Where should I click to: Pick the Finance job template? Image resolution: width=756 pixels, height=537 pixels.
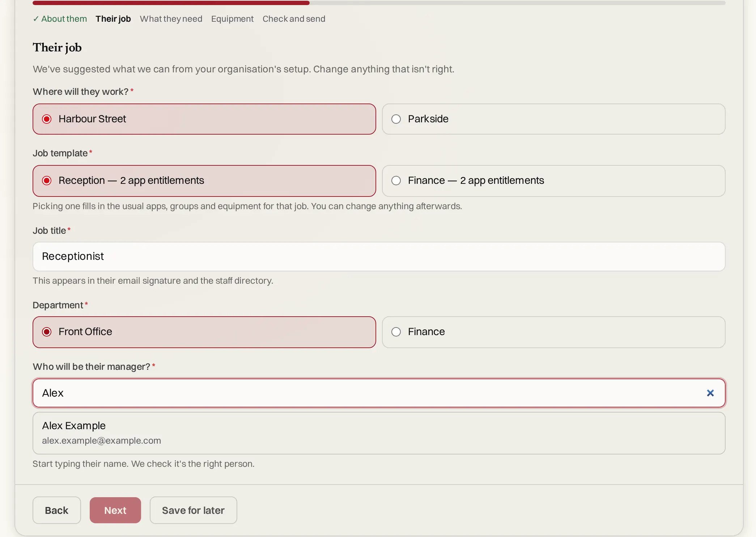pyautogui.click(x=553, y=181)
